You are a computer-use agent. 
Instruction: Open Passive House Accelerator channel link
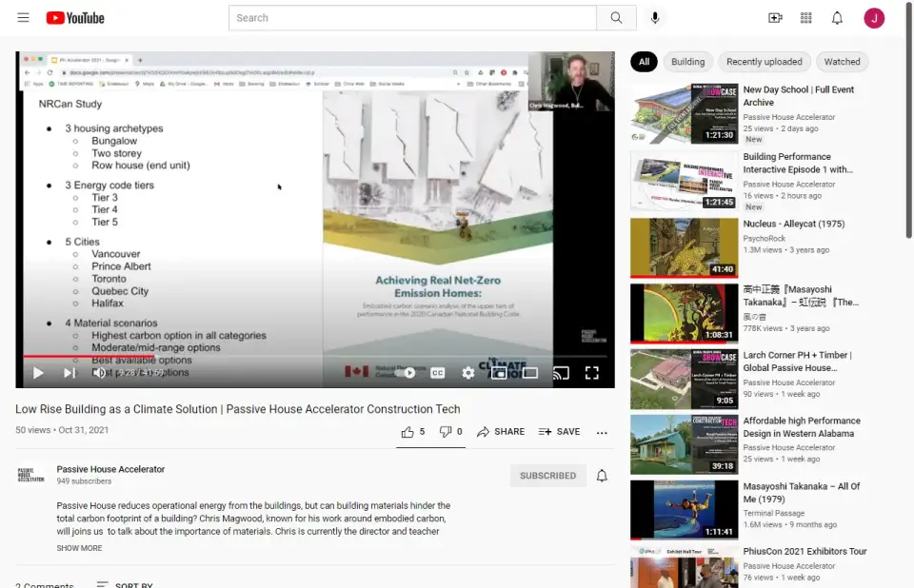click(x=110, y=469)
